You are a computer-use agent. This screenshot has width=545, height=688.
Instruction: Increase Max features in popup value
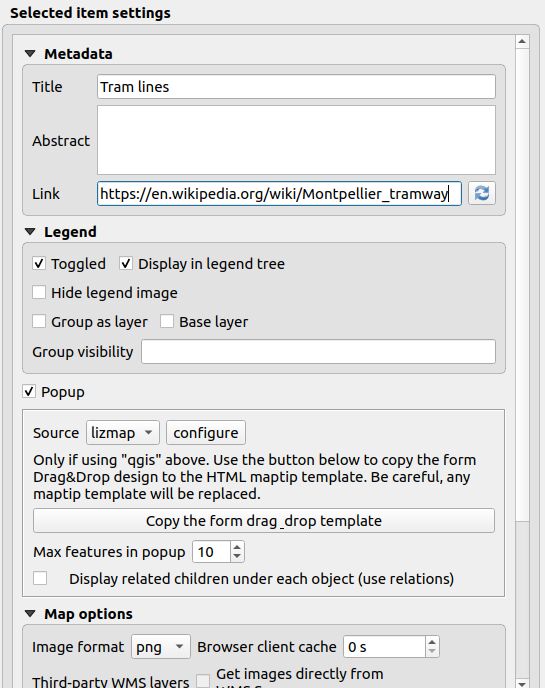[x=237, y=547]
